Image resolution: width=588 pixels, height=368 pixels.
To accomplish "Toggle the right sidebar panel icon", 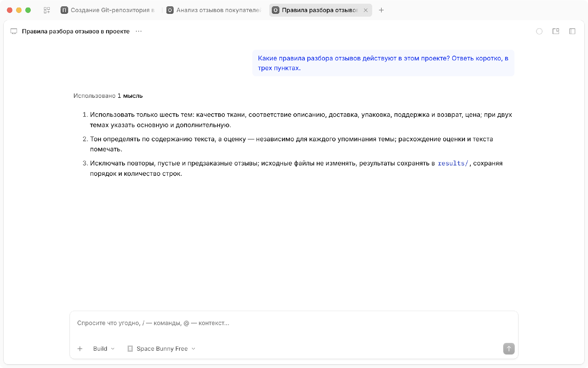I will [572, 31].
